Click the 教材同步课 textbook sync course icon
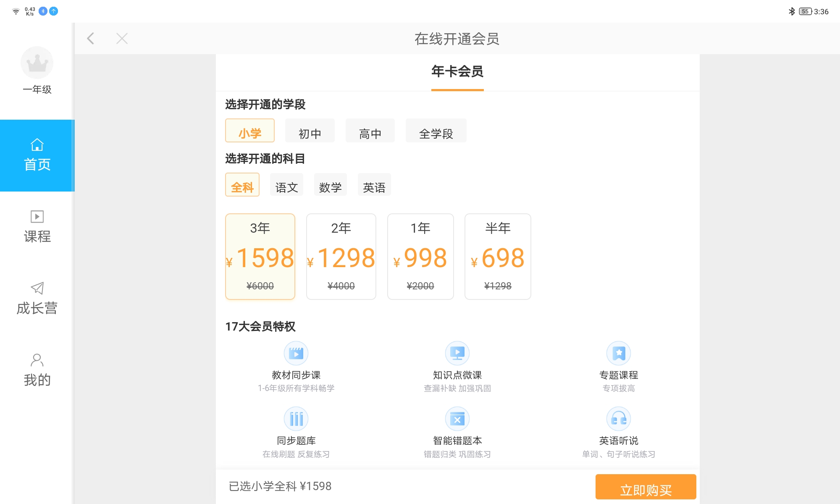 296,353
